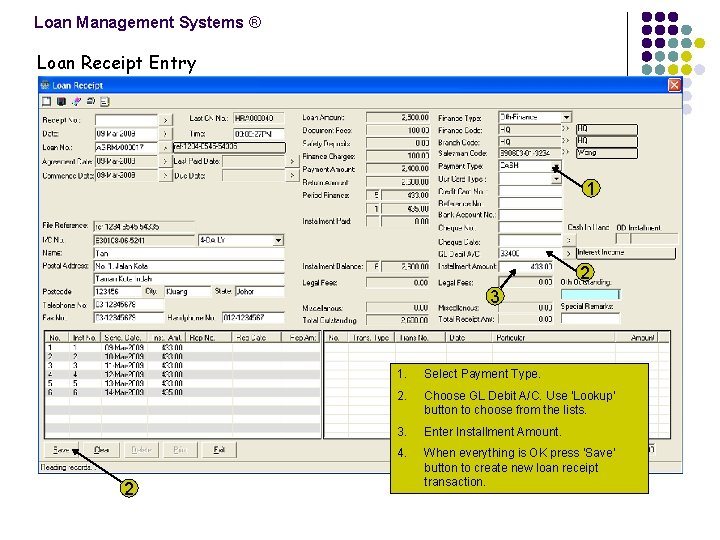
Task: Click lookup arrow beside the Loan No. field
Action: pos(165,148)
